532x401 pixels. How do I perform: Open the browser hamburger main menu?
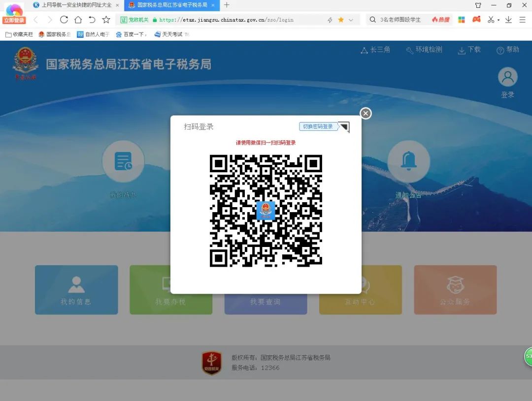tap(523, 20)
